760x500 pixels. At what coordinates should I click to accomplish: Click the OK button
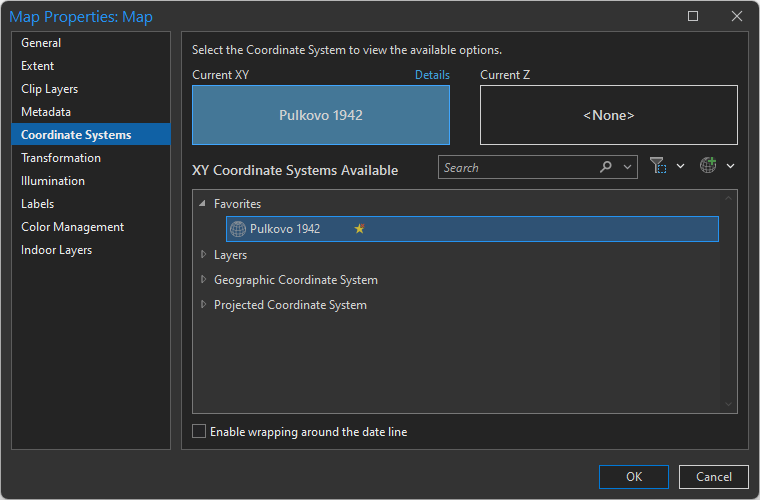point(634,477)
